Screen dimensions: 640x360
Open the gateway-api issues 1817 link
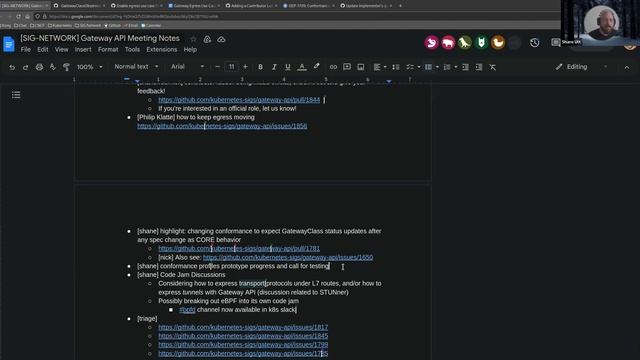coord(243,327)
